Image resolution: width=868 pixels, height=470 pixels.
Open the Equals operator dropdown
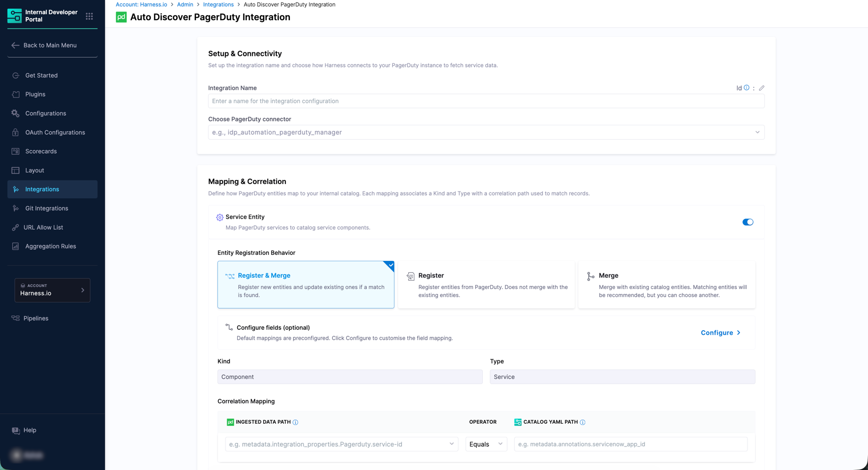pyautogui.click(x=485, y=444)
